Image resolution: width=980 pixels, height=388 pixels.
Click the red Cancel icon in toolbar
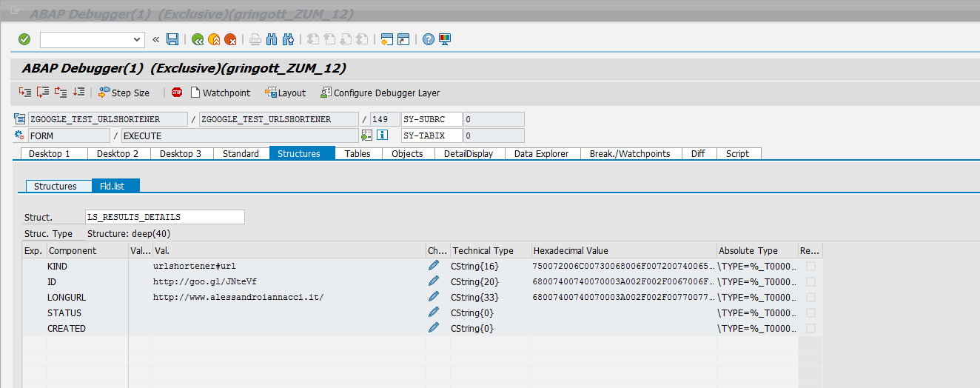click(x=230, y=39)
